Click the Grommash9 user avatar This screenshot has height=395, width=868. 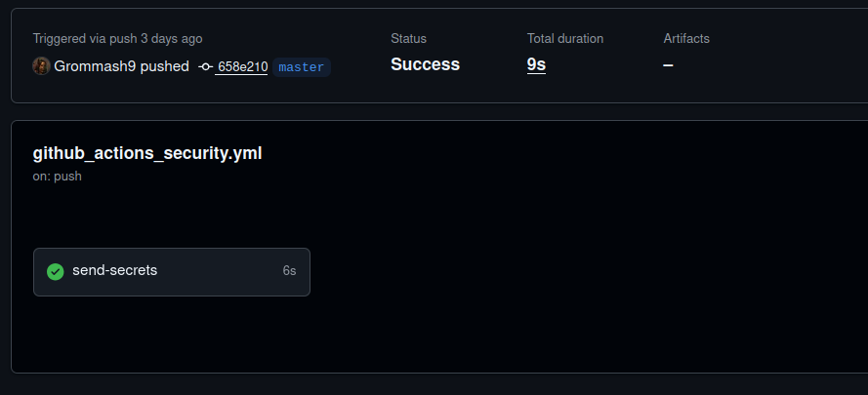pyautogui.click(x=42, y=66)
